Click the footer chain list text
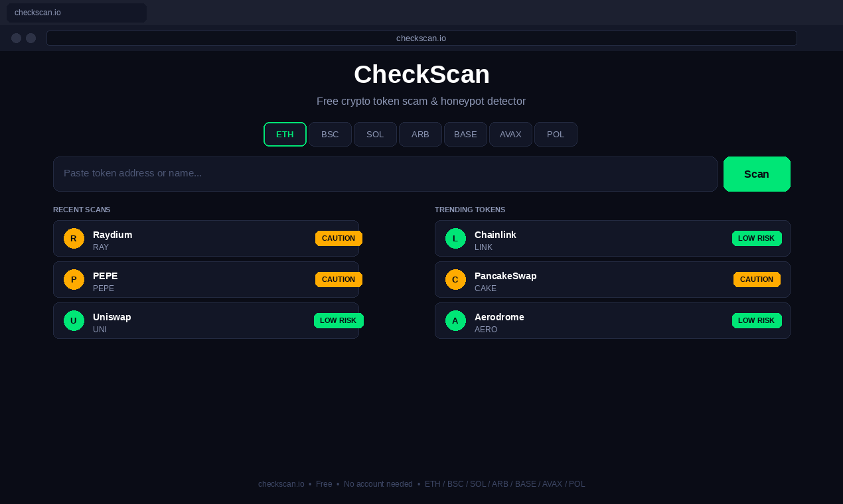 click(x=505, y=484)
